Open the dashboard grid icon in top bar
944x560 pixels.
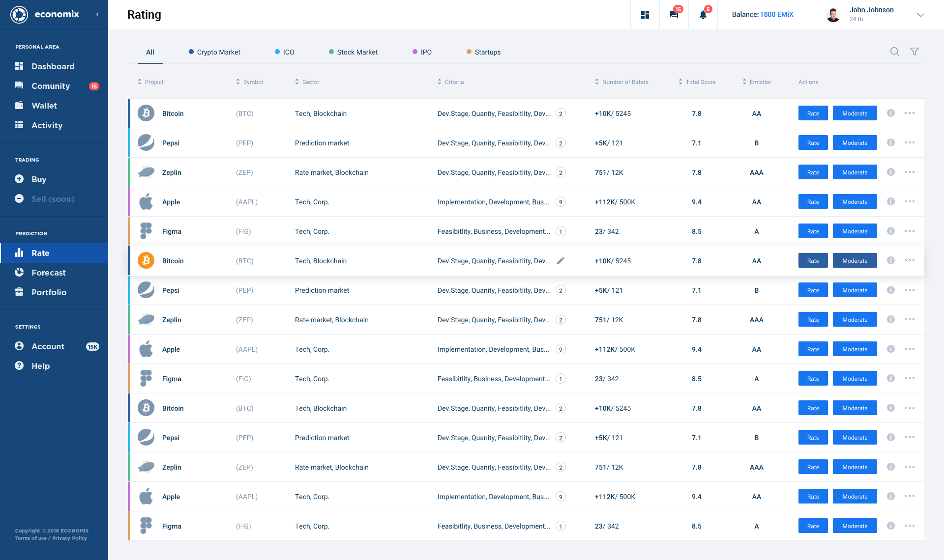645,15
